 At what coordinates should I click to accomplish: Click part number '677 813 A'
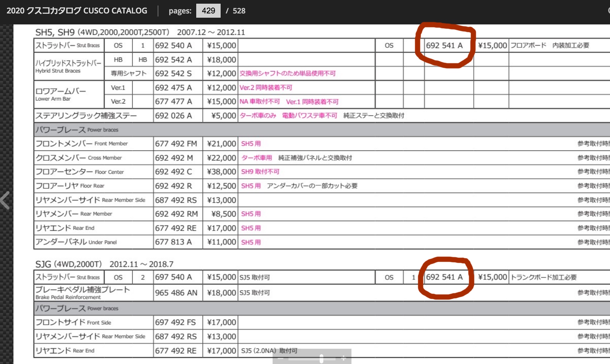[173, 242]
